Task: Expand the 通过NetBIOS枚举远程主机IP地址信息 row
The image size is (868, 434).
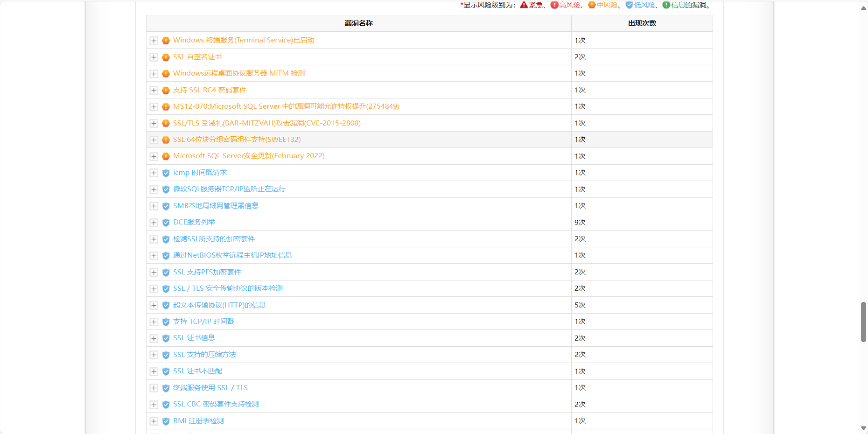Action: [154, 256]
